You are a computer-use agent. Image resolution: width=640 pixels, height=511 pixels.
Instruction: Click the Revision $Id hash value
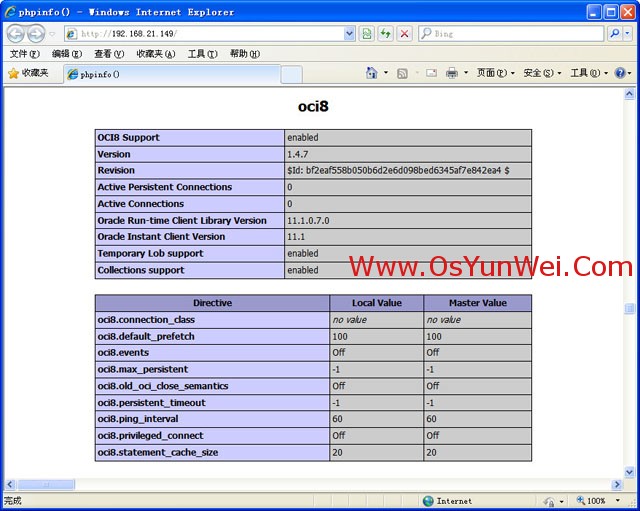click(398, 171)
